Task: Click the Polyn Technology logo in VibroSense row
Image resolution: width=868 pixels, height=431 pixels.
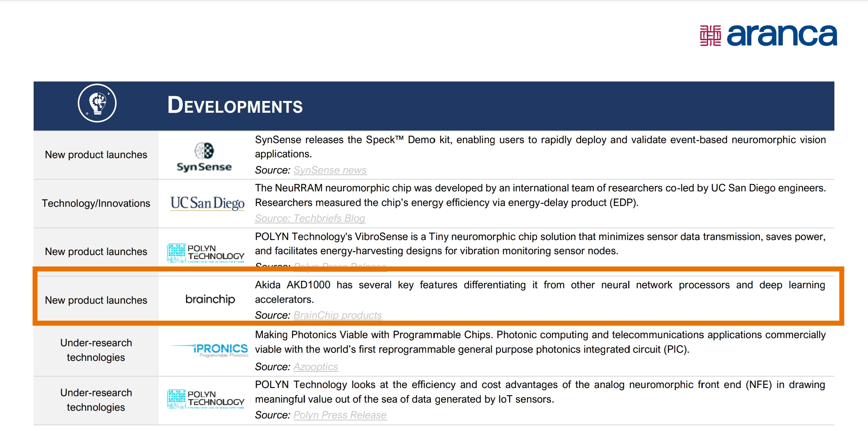Action: click(206, 253)
